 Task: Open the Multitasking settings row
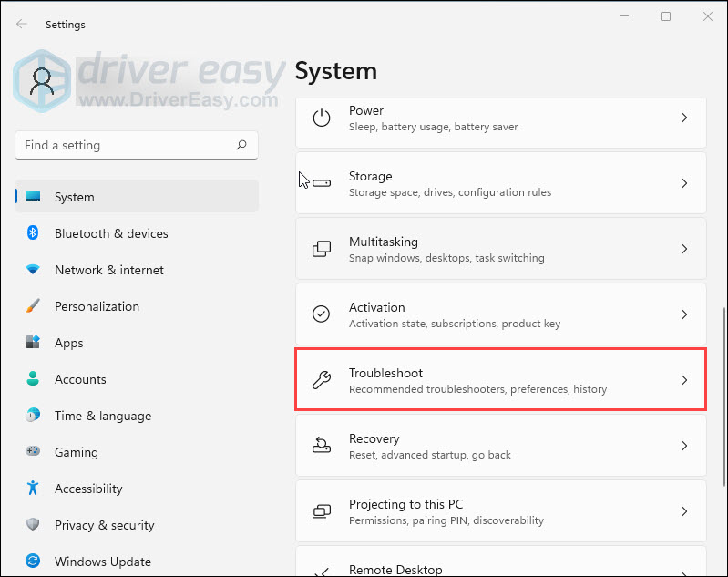(x=500, y=249)
